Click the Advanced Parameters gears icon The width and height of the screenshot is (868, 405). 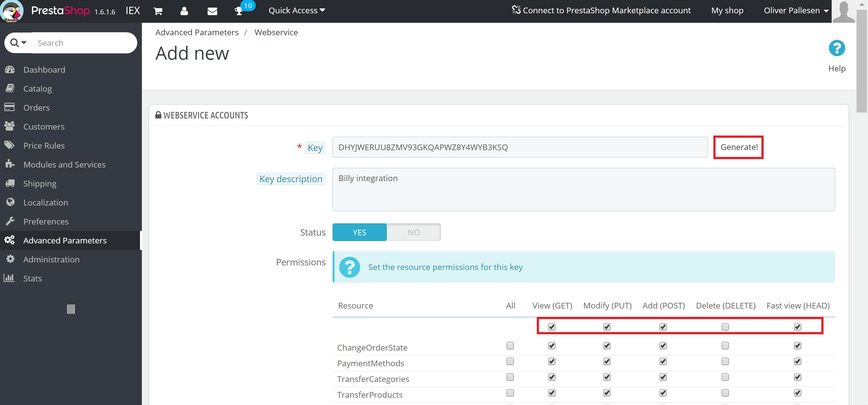click(9, 240)
